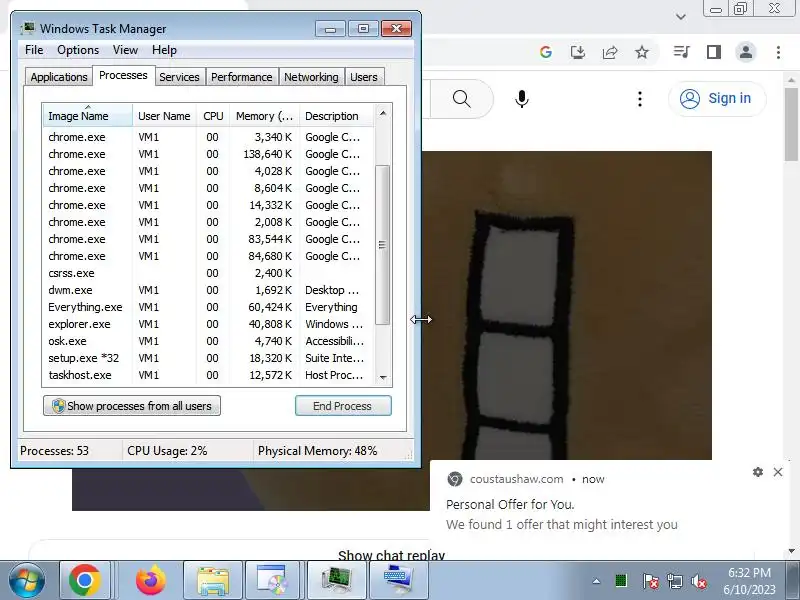800x600 pixels.
Task: Click the Task Manager taskbar icon
Action: point(337,581)
